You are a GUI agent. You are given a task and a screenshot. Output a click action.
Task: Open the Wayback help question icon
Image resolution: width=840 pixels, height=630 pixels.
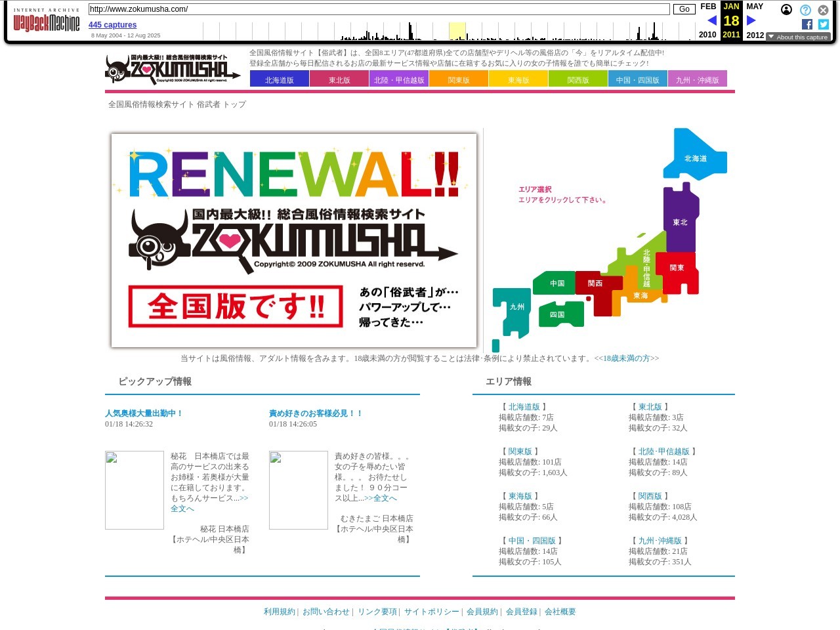pyautogui.click(x=805, y=10)
